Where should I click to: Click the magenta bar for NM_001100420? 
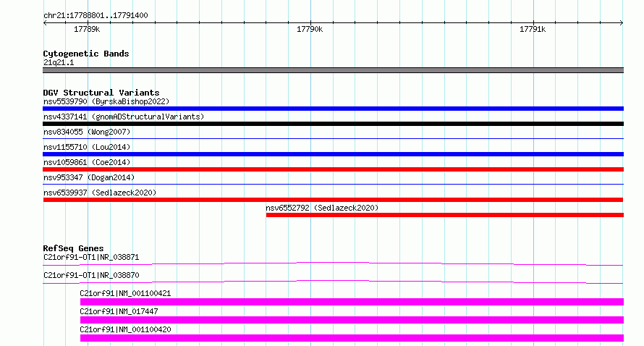352,338
